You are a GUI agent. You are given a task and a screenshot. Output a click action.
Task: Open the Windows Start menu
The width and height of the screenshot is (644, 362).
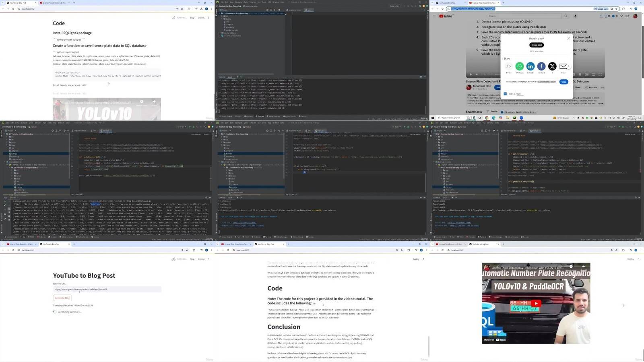(433, 118)
